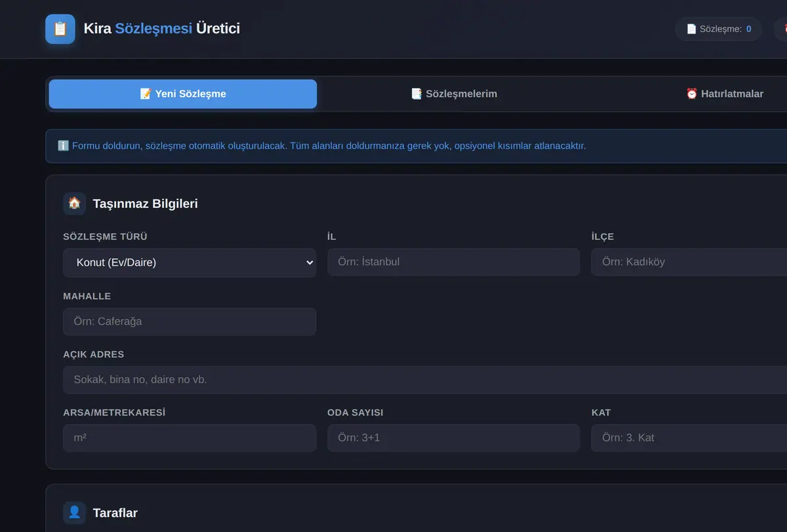Open the Sözleşmelerim tab

point(454,94)
